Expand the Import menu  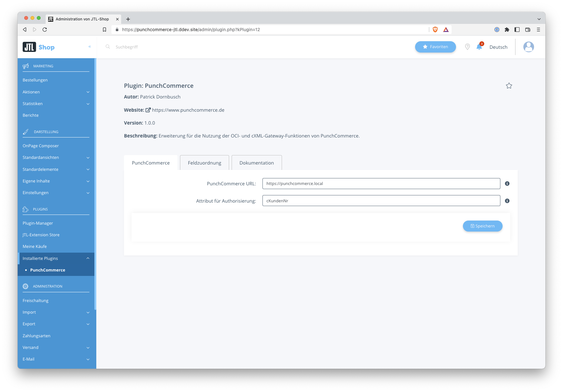[56, 312]
